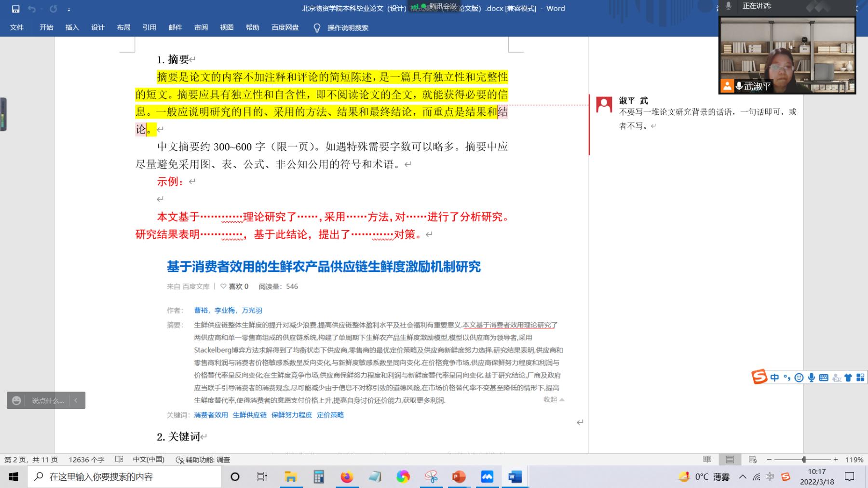Open the 审阅 ribbon tab

tap(201, 27)
